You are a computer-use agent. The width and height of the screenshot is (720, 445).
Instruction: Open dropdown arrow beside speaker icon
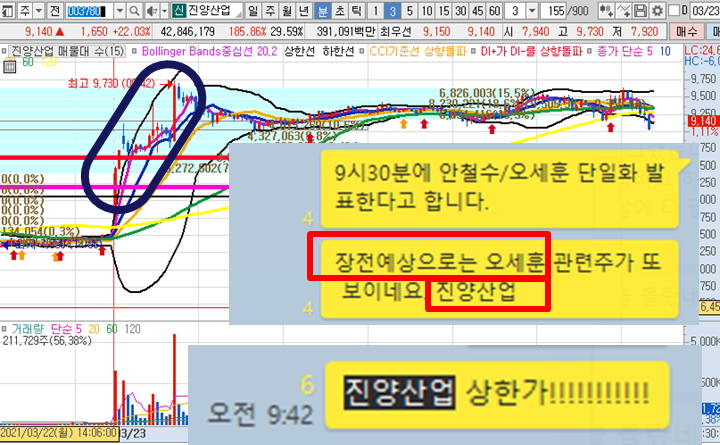[164, 10]
